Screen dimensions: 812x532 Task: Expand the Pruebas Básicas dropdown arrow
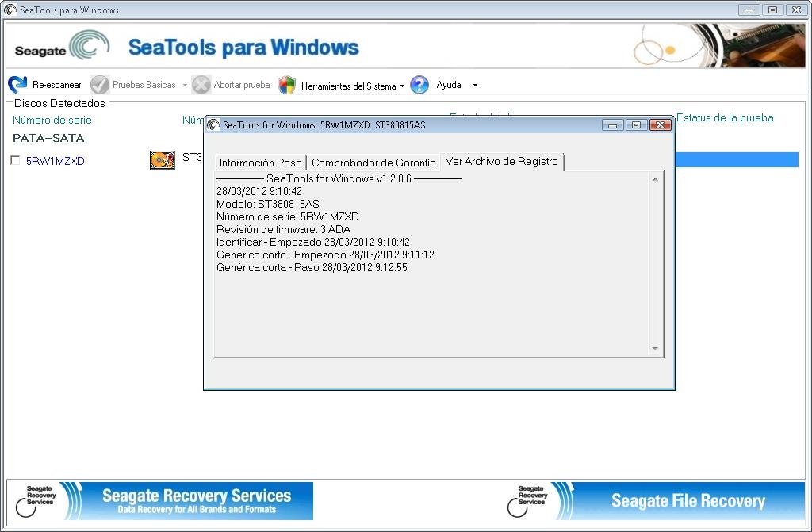185,86
